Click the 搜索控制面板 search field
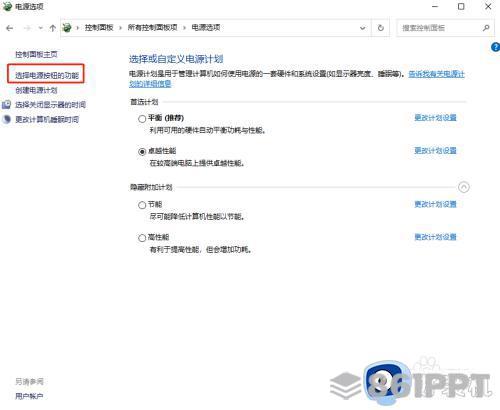 (439, 28)
